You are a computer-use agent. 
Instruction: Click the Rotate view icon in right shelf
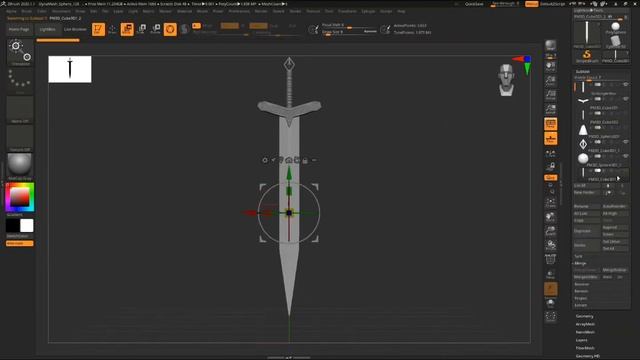tap(551, 245)
